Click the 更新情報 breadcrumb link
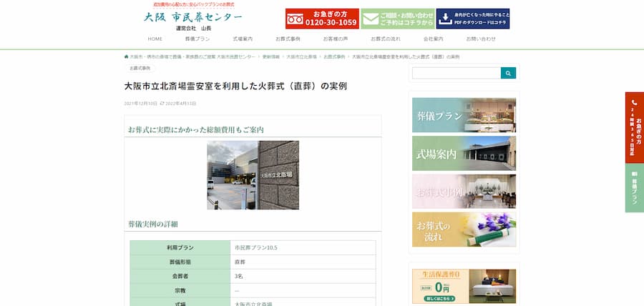 coord(271,56)
